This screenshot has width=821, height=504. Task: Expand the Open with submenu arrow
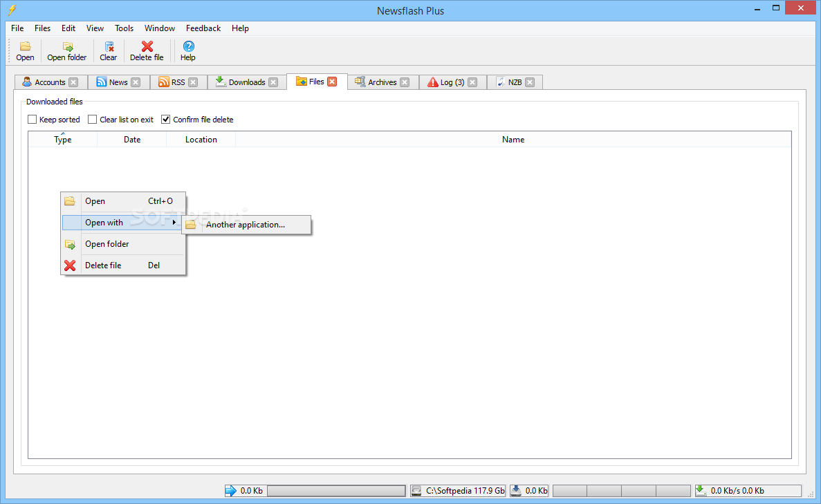tap(174, 223)
